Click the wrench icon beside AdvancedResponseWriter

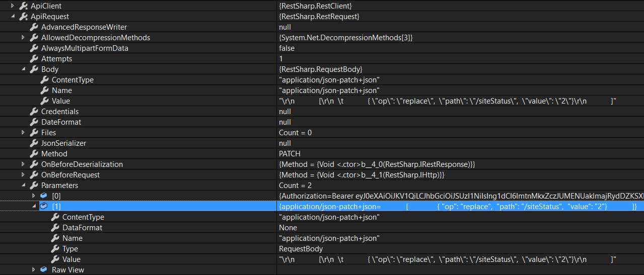coord(34,27)
